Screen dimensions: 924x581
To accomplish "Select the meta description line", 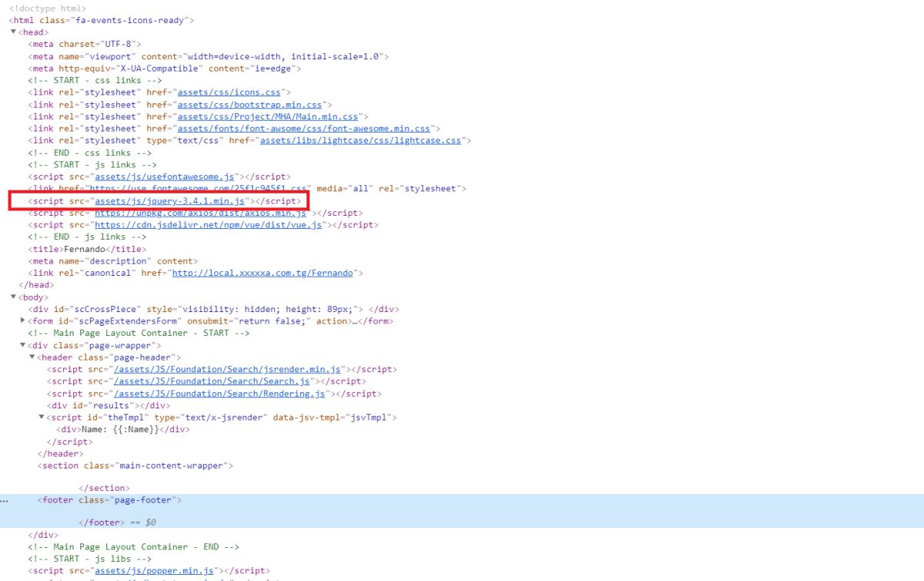I will [x=113, y=261].
